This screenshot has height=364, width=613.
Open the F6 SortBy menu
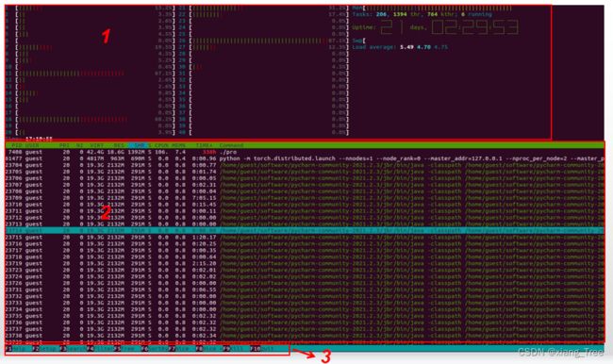pyautogui.click(x=155, y=348)
